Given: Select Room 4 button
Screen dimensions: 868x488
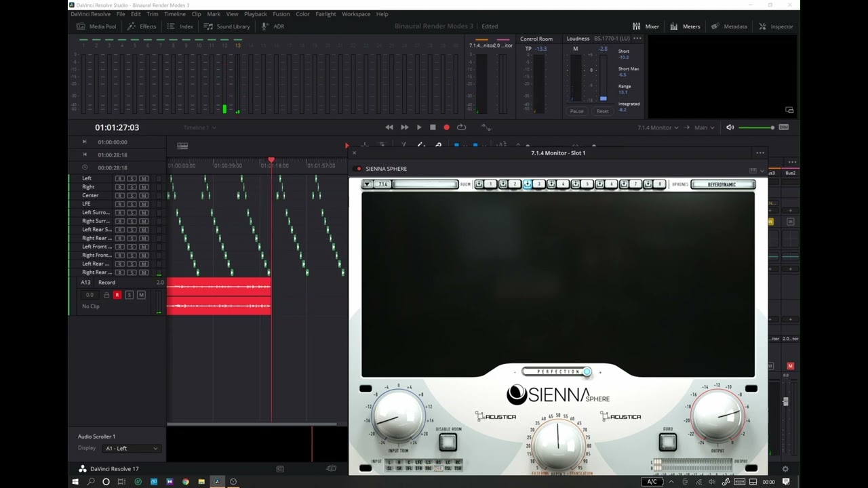Looking at the screenshot, I should pyautogui.click(x=563, y=184).
